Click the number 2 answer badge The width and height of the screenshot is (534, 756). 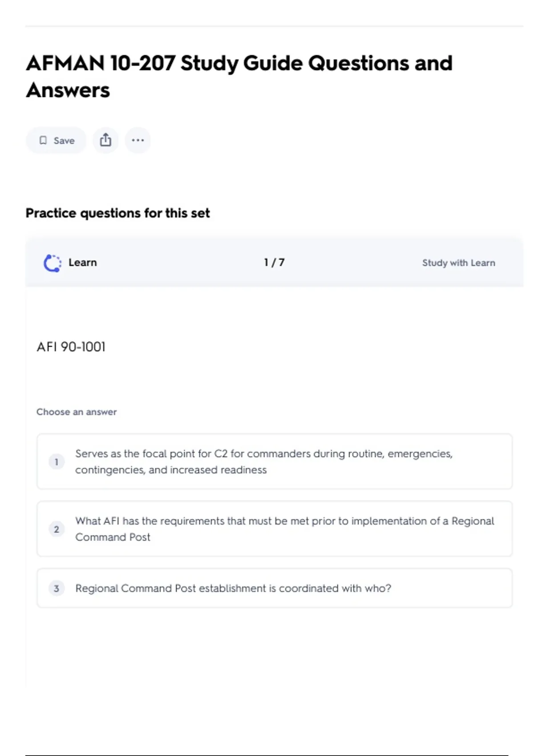point(57,529)
